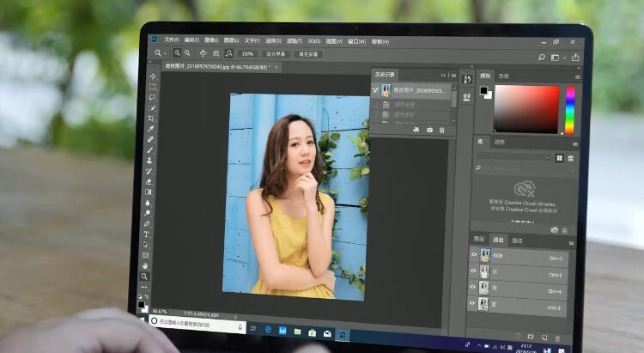Open the Color panel flyout menu

click(578, 77)
